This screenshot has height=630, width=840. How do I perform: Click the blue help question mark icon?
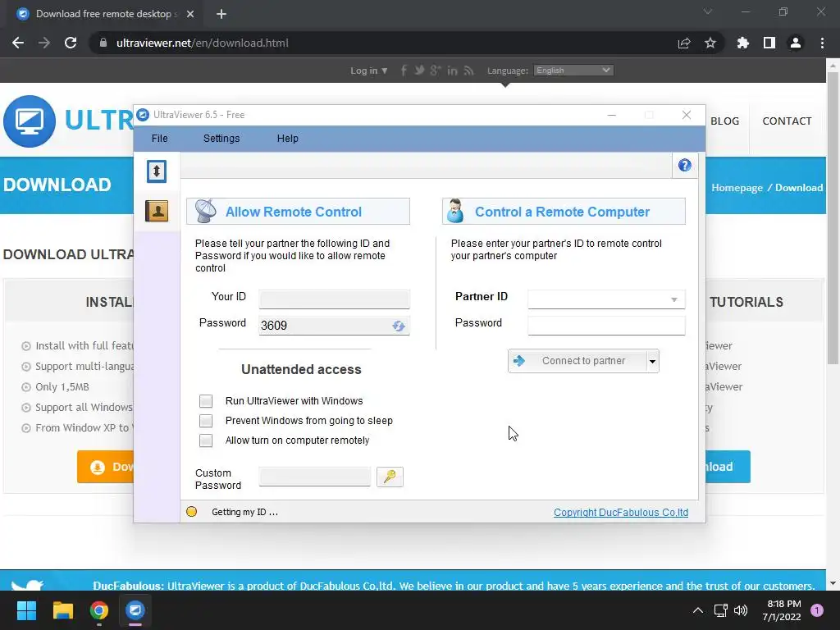[x=684, y=165]
